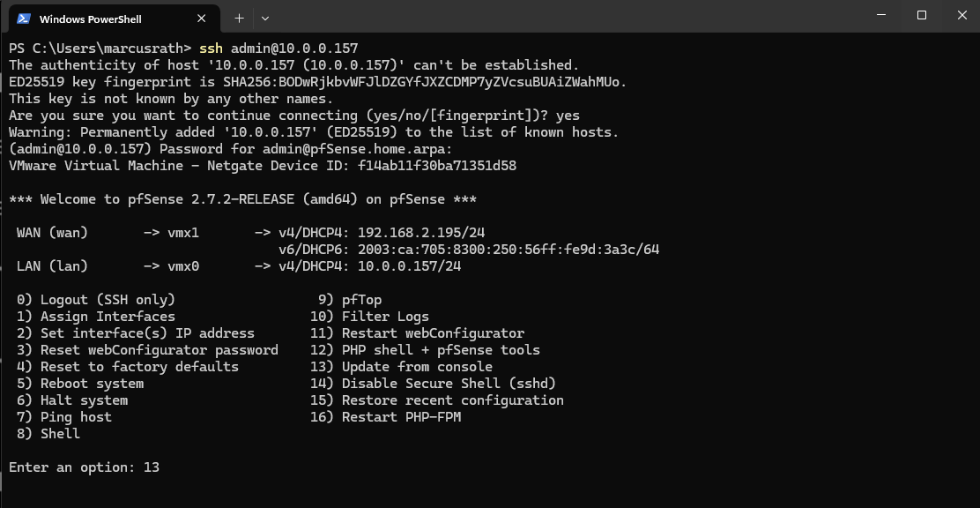The height and width of the screenshot is (508, 980).
Task: Minimize the terminal window
Action: click(x=882, y=15)
